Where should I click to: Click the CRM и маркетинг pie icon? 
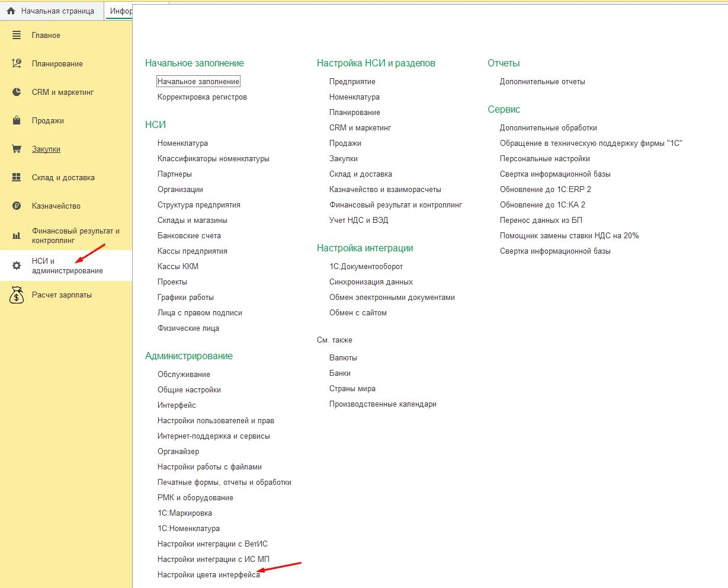(x=17, y=92)
